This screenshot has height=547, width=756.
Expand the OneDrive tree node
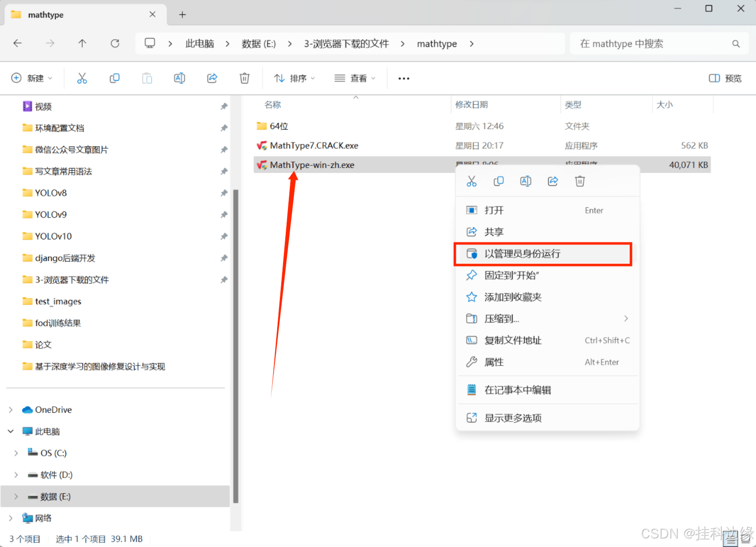tap(11, 410)
